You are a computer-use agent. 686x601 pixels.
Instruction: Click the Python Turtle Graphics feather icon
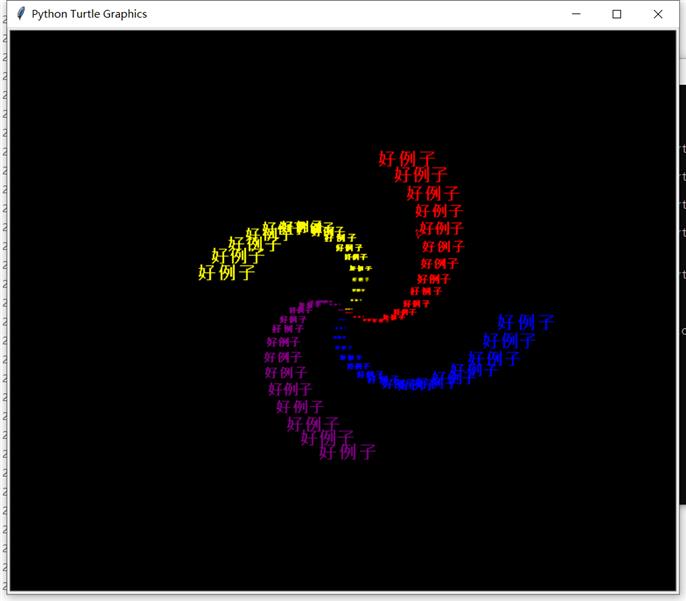coord(21,14)
